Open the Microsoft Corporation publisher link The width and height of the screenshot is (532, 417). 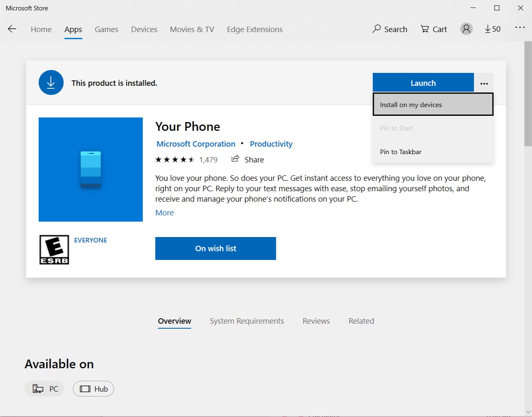pos(196,144)
